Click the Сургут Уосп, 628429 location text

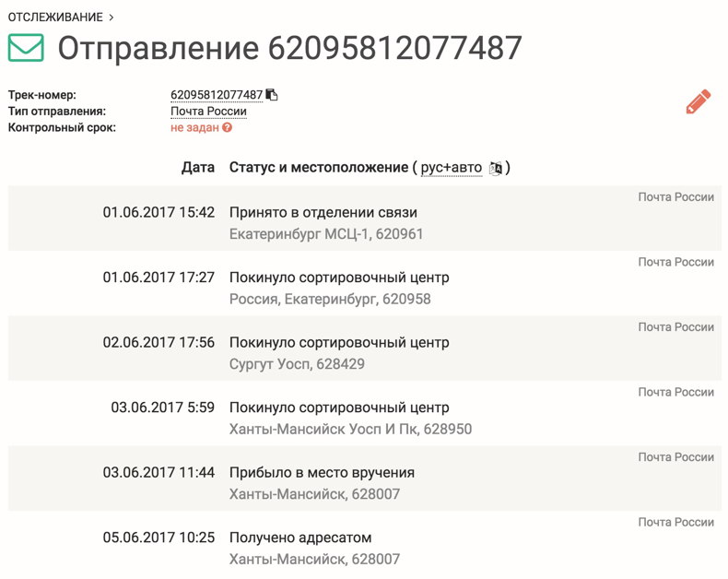point(297,364)
